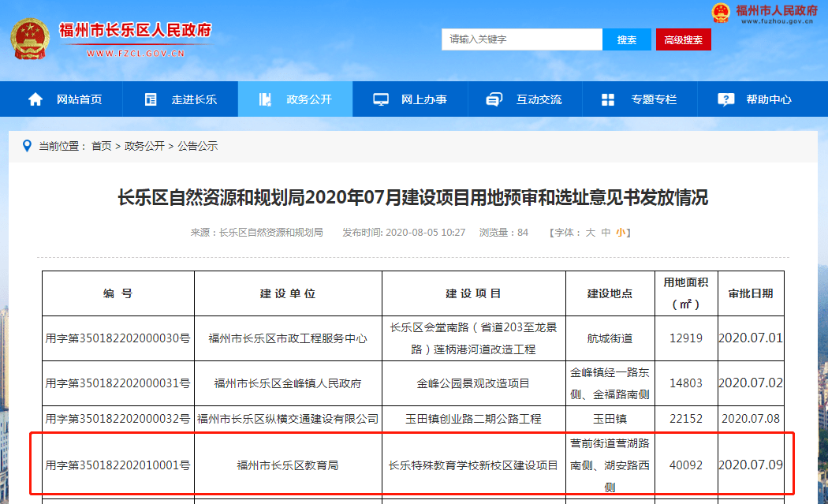Click the blue 搜索 button
The height and width of the screenshot is (504, 828).
click(x=627, y=39)
